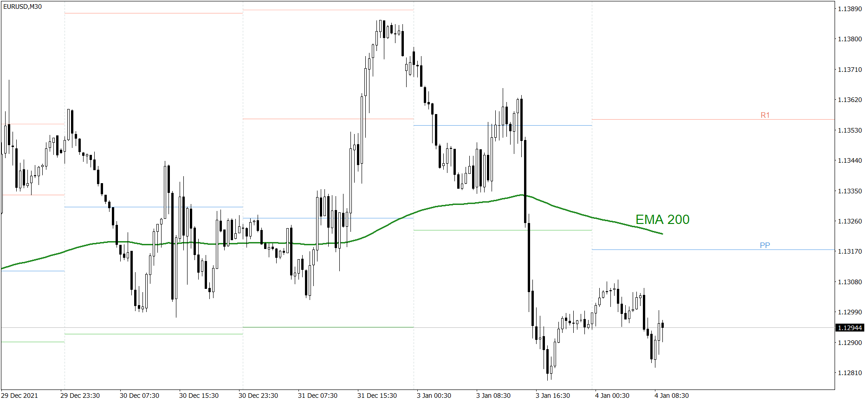Click the 31 Dec 07:30 time label
The width and height of the screenshot is (868, 402).
pyautogui.click(x=317, y=396)
